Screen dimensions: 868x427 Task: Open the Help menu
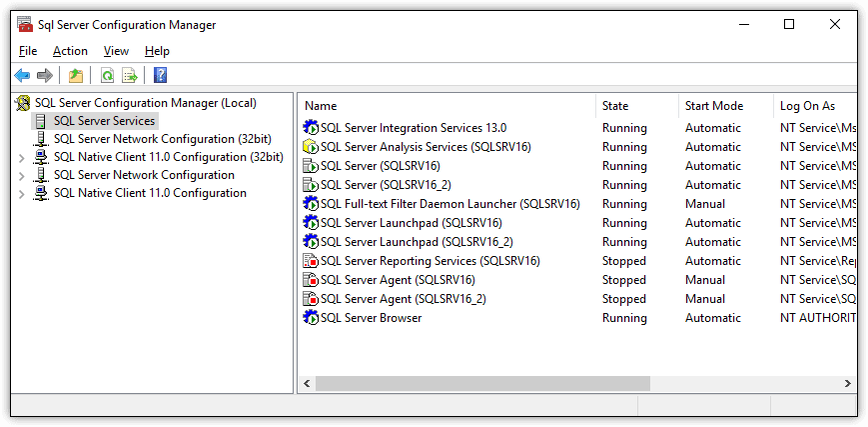pyautogui.click(x=157, y=51)
